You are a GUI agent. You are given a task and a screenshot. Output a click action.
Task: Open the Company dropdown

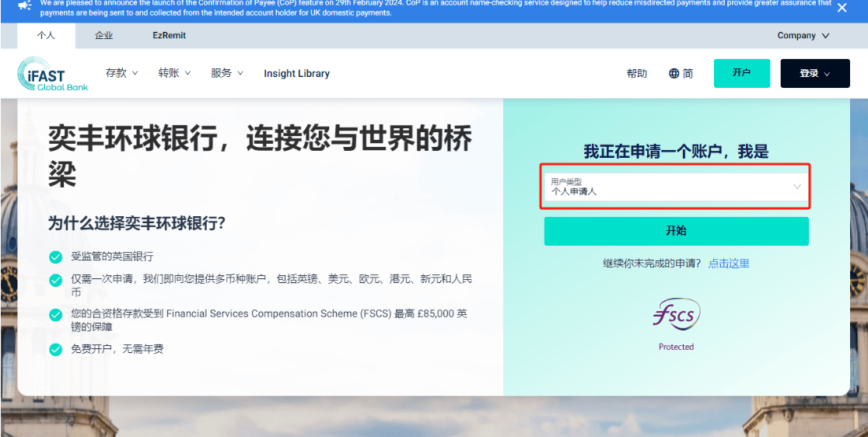pyautogui.click(x=803, y=36)
